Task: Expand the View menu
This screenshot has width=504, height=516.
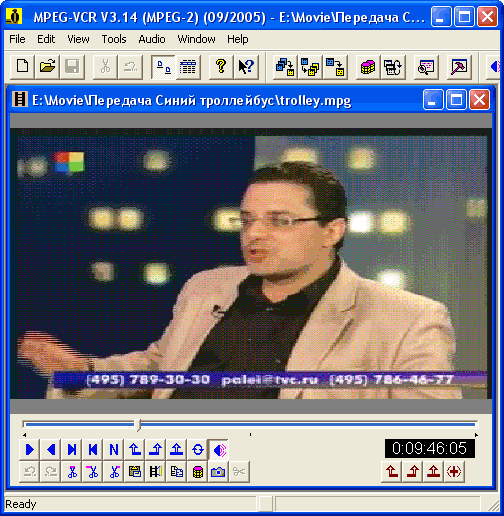Action: (78, 39)
